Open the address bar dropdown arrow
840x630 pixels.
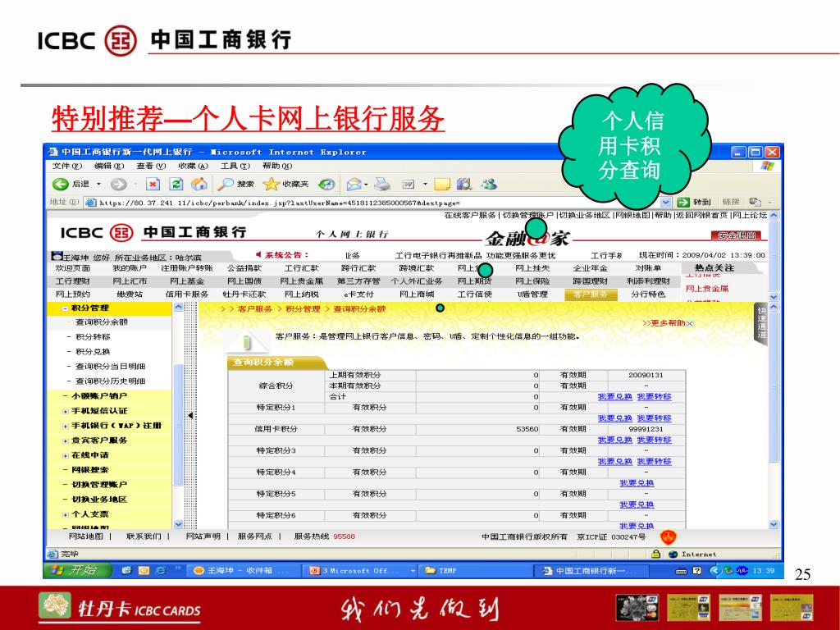point(665,202)
